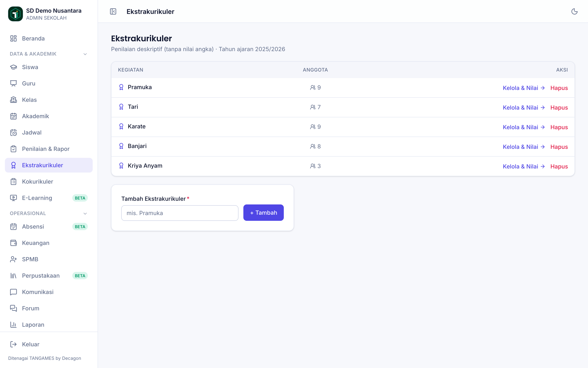Open the Beranda menu item
Viewport: 588px width, 368px height.
(49, 38)
